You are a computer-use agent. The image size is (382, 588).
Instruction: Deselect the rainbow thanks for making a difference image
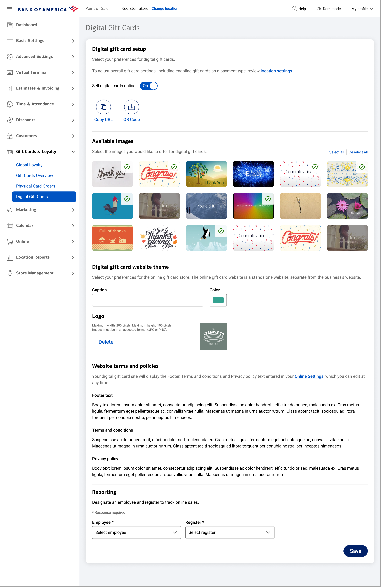(x=253, y=206)
